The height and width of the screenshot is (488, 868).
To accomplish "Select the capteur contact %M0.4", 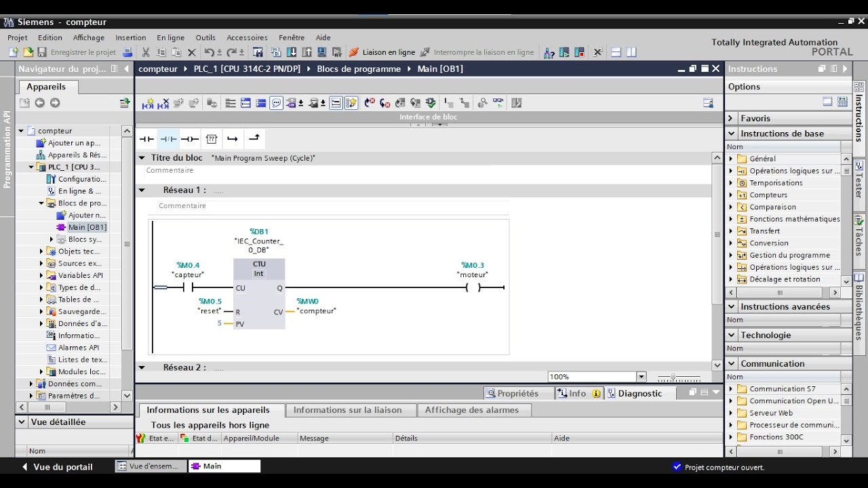I will point(188,287).
